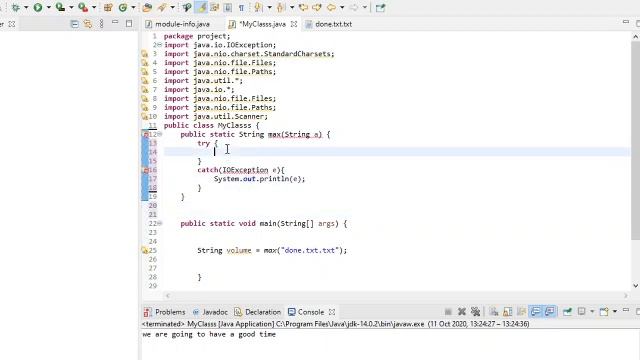640x360 pixels.
Task: Collapse the main method fold on line 22
Action: pos(160,224)
